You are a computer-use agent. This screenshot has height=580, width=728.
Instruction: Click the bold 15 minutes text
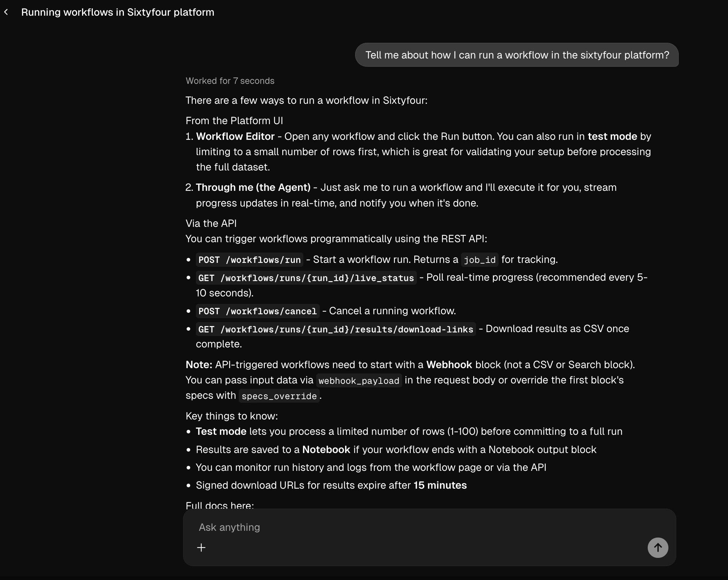(x=440, y=485)
